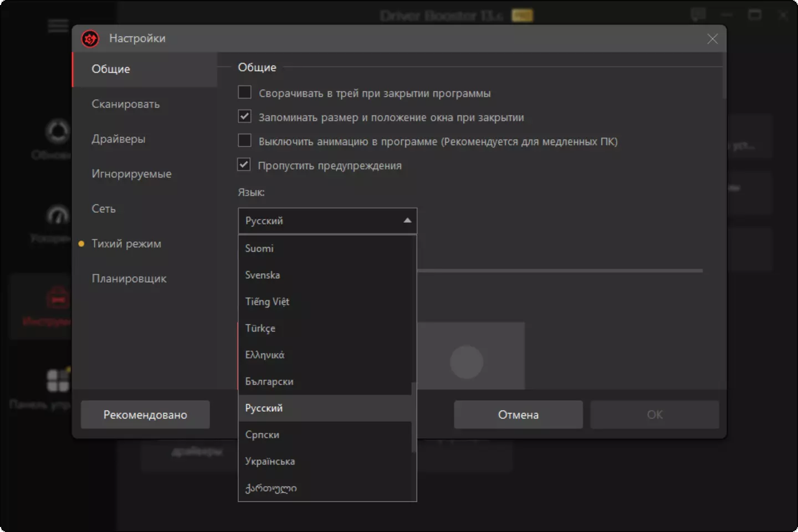Click the OK button
The image size is (798, 532).
click(x=654, y=415)
